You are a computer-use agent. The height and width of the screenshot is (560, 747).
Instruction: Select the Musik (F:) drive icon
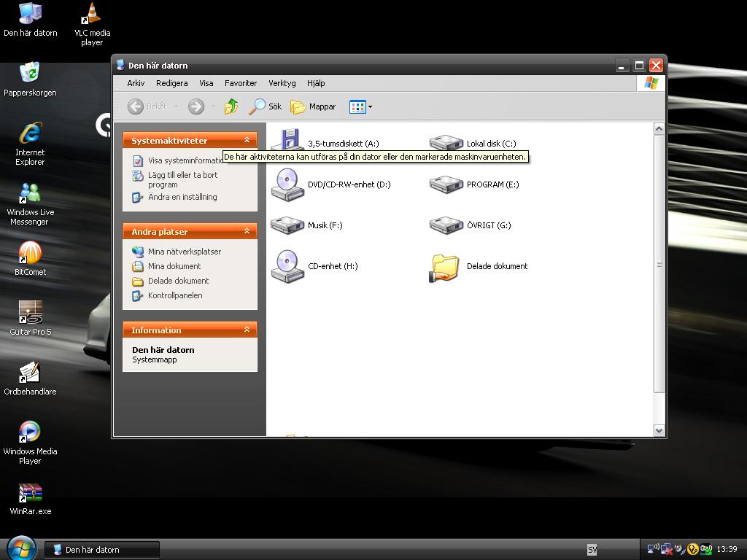pyautogui.click(x=287, y=225)
